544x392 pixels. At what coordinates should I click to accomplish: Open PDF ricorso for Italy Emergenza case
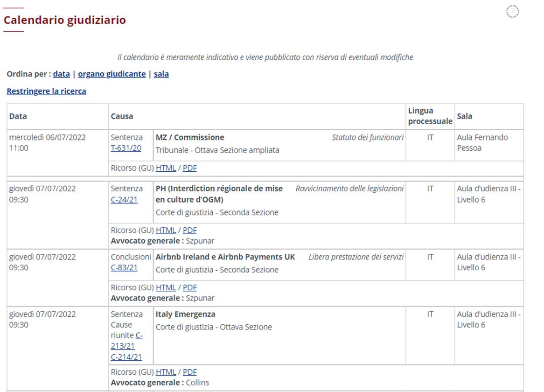(x=190, y=372)
